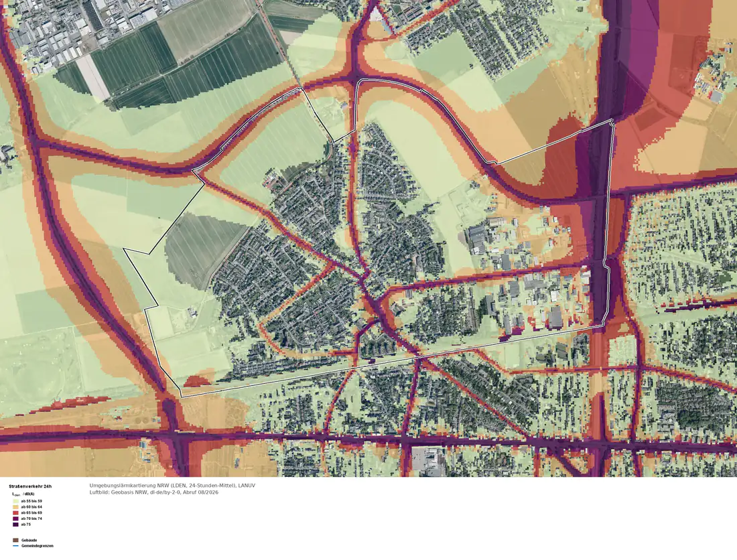Click the 'ab 55 bis 59' text label
The width and height of the screenshot is (737, 560).
tap(31, 501)
